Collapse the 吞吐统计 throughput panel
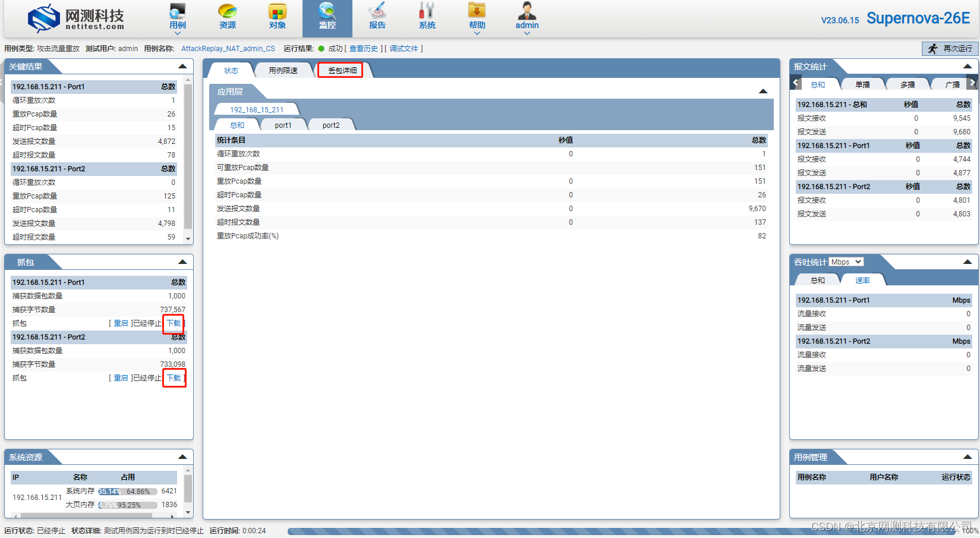The width and height of the screenshot is (980, 538). 968,262
